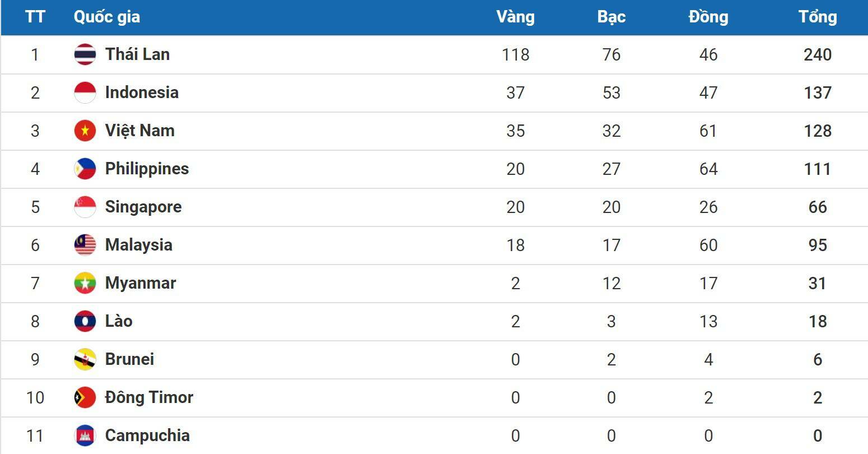This screenshot has width=868, height=454.
Task: Select the Vàng column header
Action: [515, 17]
